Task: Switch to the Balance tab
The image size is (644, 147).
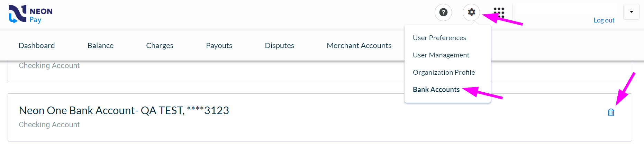Action: coord(100,46)
